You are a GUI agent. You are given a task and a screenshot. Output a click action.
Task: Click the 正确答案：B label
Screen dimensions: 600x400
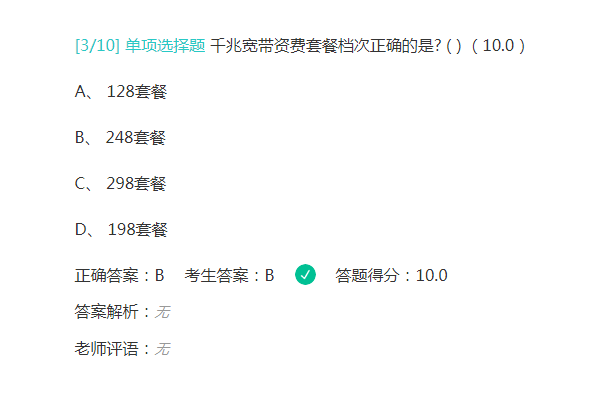pos(119,275)
